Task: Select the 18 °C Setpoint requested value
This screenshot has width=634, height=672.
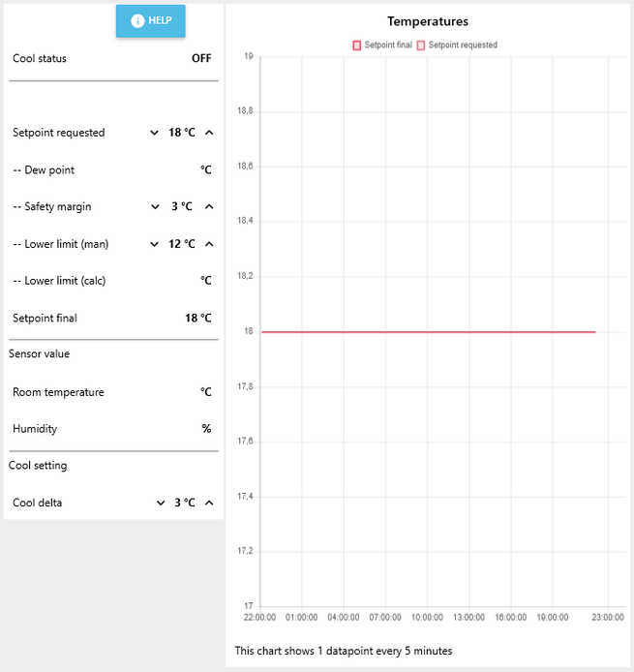Action: [182, 133]
